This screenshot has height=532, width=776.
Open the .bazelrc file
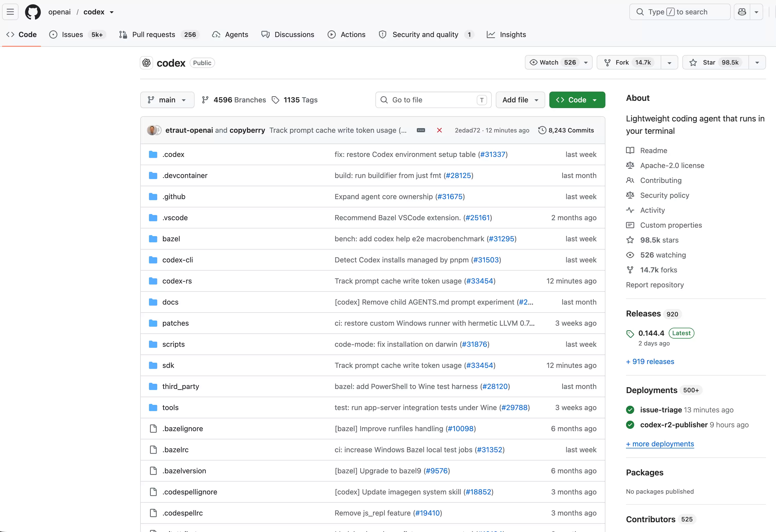[175, 450]
